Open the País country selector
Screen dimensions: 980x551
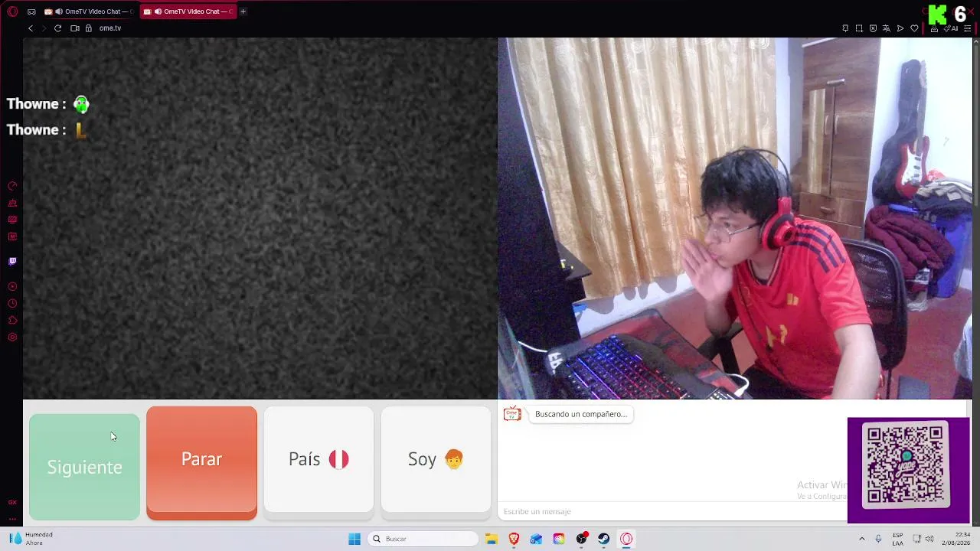318,459
